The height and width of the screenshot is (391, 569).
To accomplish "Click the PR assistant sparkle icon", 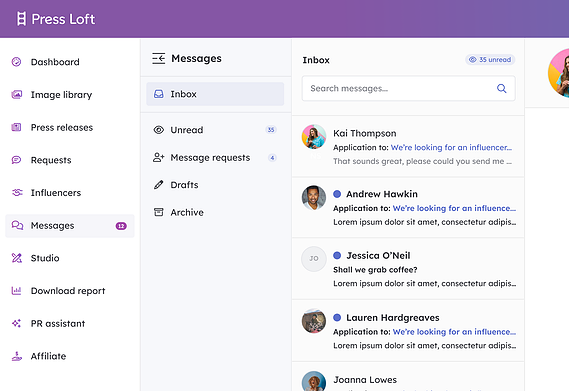I will pyautogui.click(x=16, y=323).
